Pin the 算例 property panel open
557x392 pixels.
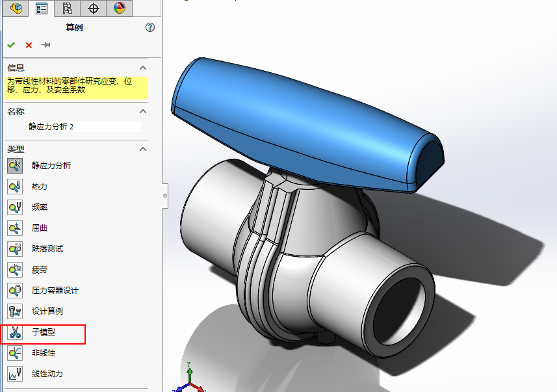(x=46, y=45)
